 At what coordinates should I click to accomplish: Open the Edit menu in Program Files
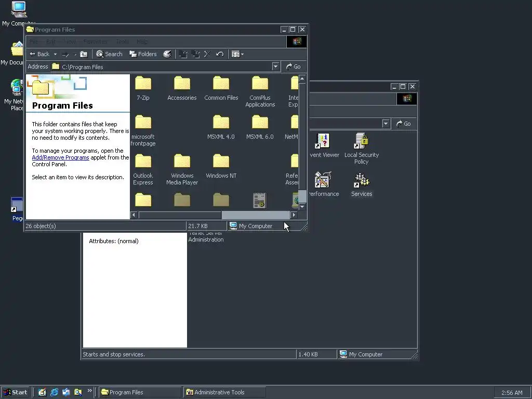click(x=51, y=42)
